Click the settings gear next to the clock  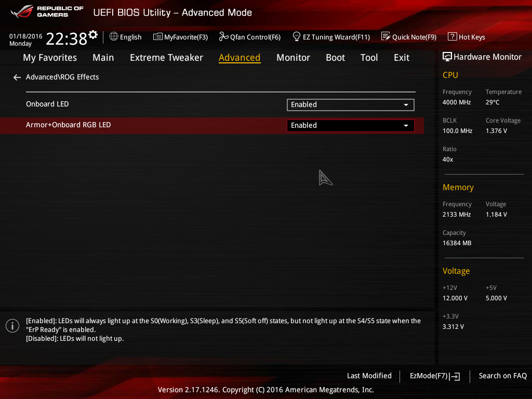[92, 35]
